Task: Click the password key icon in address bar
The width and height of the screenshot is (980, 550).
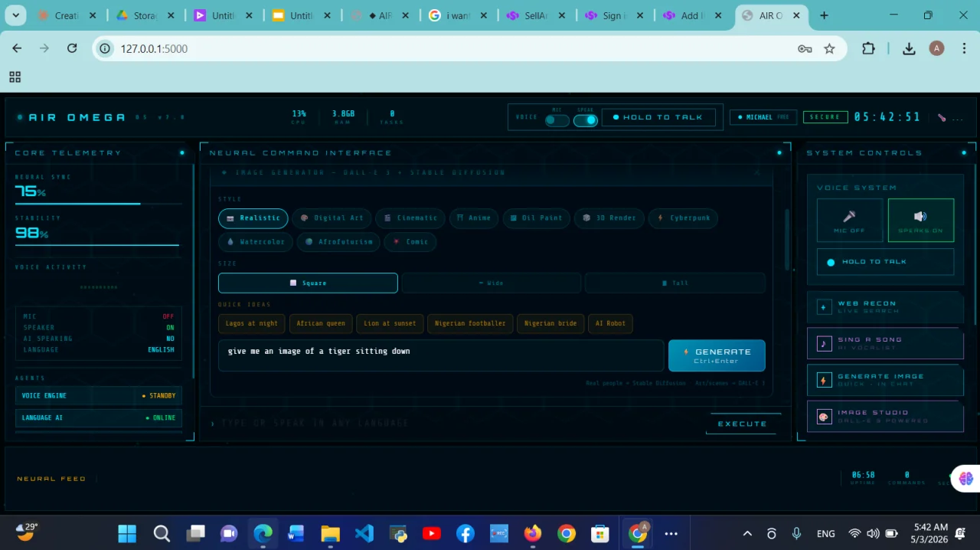Action: pos(805,48)
